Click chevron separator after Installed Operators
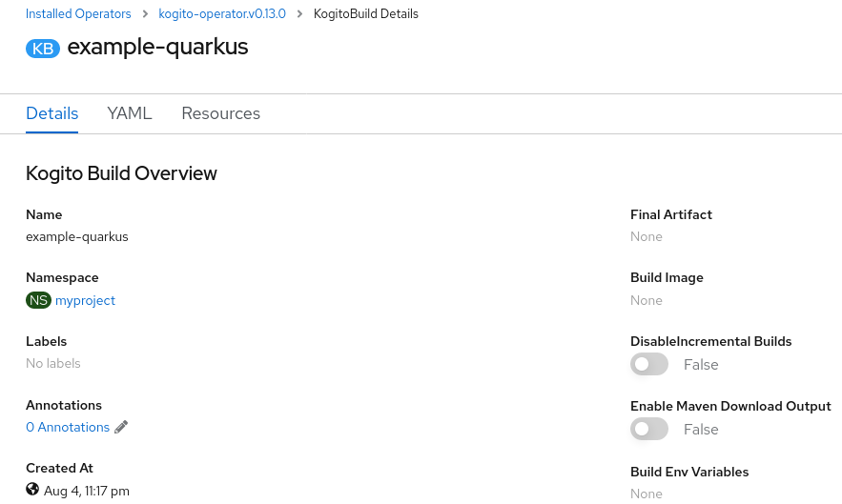Image resolution: width=842 pixels, height=504 pixels. (145, 14)
